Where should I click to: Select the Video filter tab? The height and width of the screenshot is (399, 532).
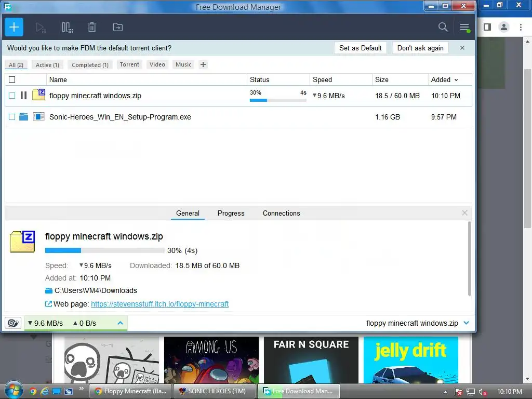point(157,64)
